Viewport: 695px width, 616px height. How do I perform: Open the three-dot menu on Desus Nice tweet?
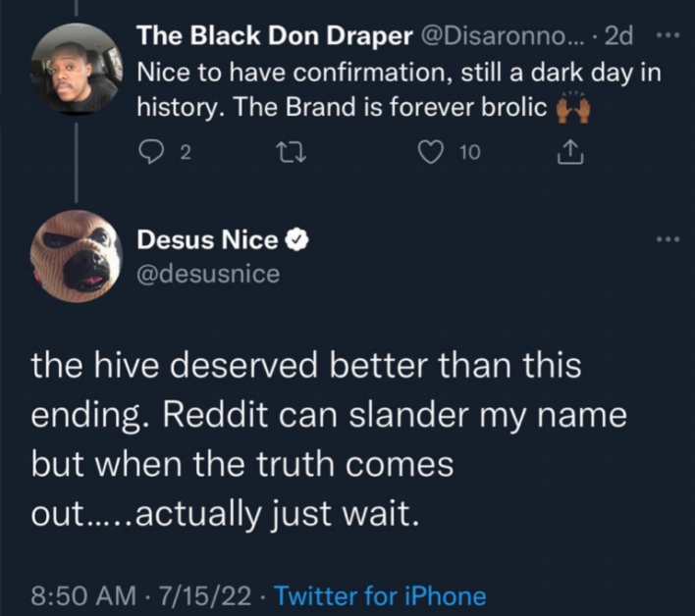pyautogui.click(x=668, y=239)
